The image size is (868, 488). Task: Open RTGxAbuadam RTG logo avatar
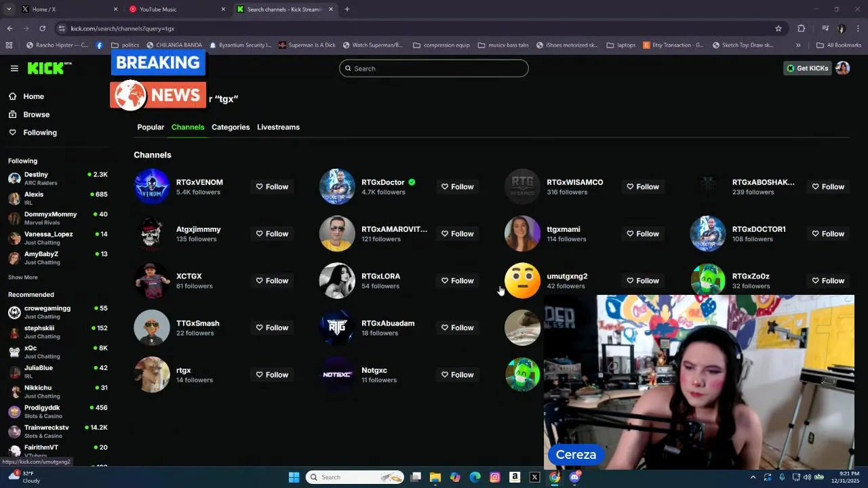click(337, 327)
